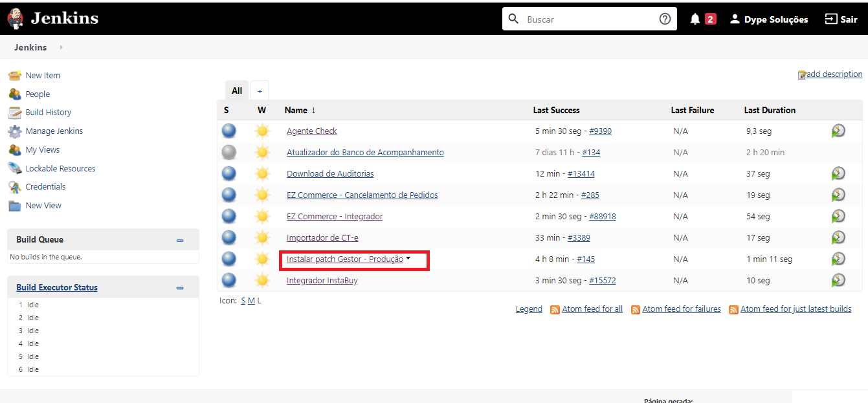This screenshot has height=403, width=868.
Task: Open the My Views sidebar link
Action: [43, 149]
